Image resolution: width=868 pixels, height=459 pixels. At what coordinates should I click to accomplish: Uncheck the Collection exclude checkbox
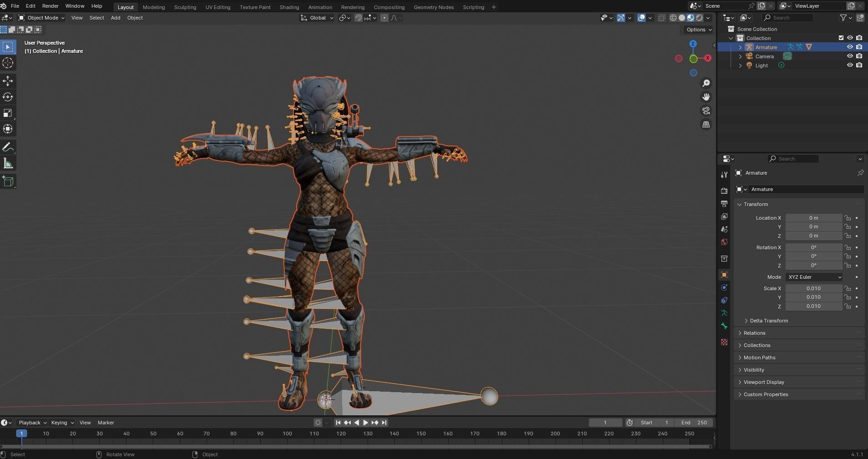point(841,38)
